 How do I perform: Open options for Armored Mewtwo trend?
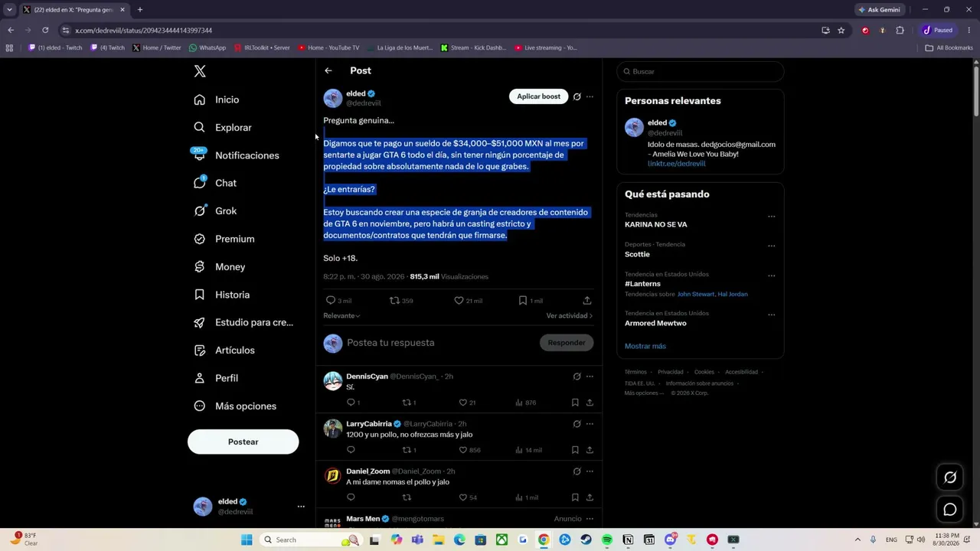772,315
